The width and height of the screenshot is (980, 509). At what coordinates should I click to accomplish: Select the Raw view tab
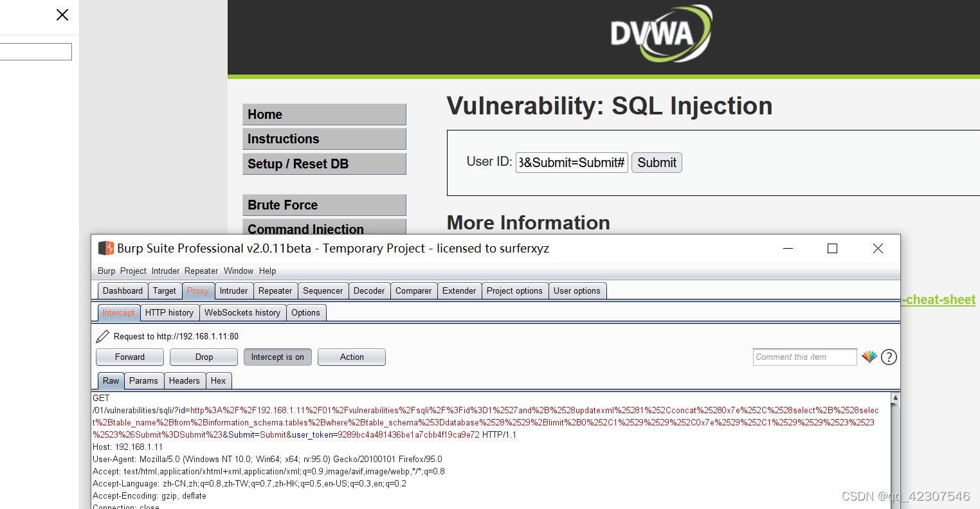[x=111, y=380]
